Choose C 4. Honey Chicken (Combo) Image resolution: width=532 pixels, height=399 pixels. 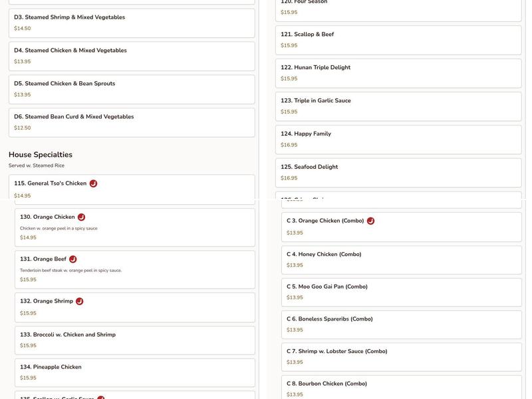click(x=401, y=259)
